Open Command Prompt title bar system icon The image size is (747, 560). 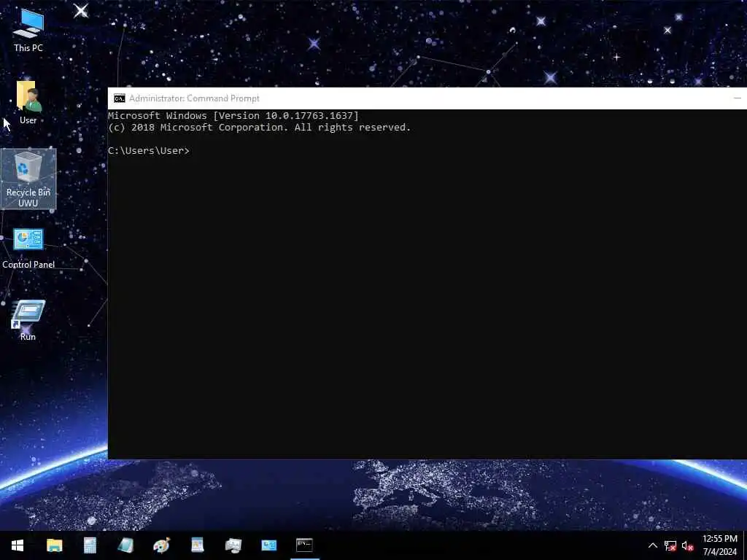119,98
